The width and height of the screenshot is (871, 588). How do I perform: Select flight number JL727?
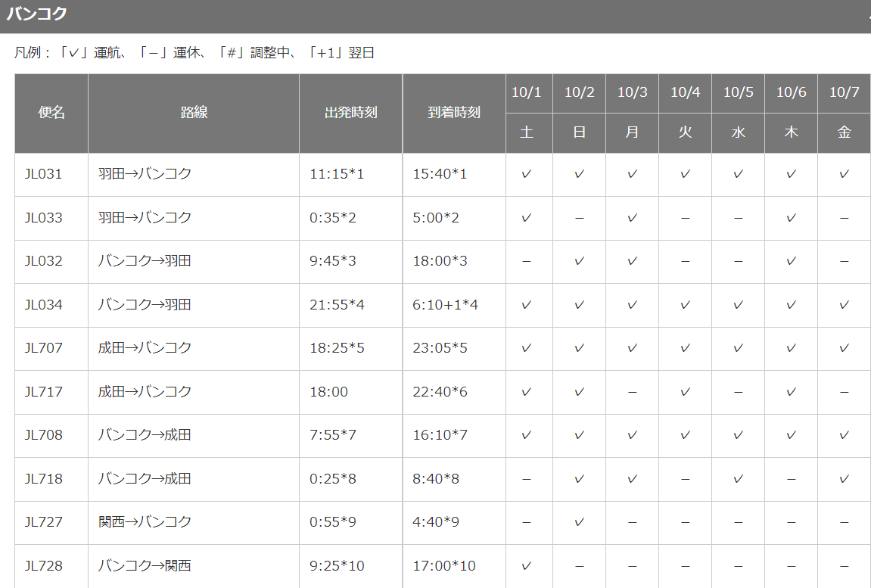43,522
